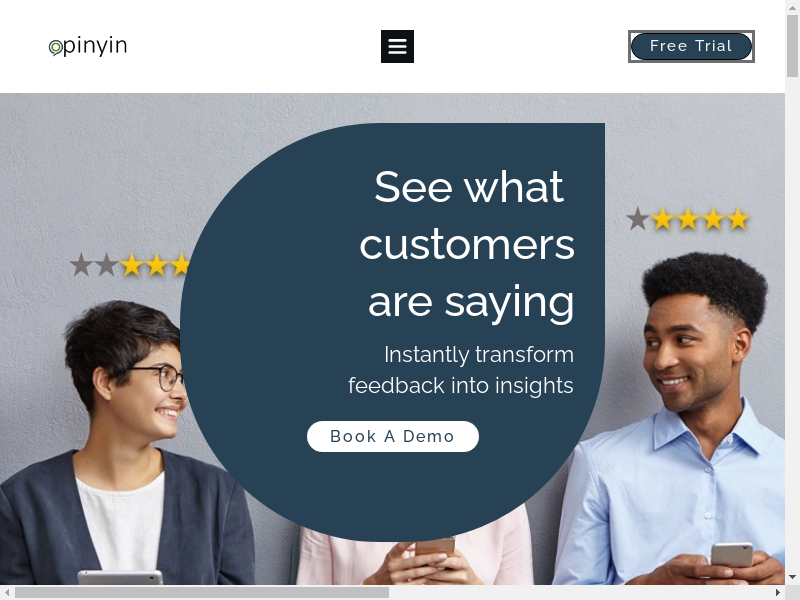
Task: Click the Free Trial button
Action: click(691, 46)
